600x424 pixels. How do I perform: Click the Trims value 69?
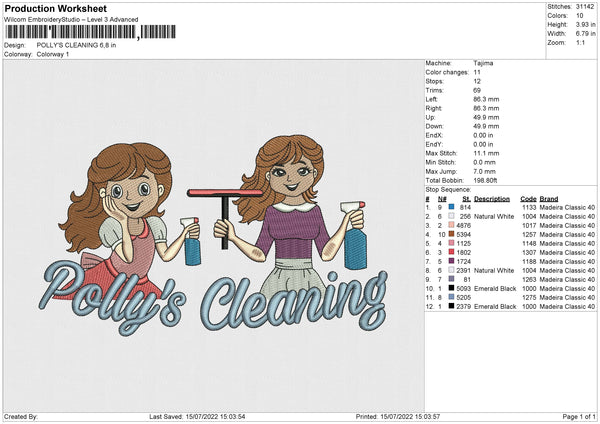pos(477,90)
